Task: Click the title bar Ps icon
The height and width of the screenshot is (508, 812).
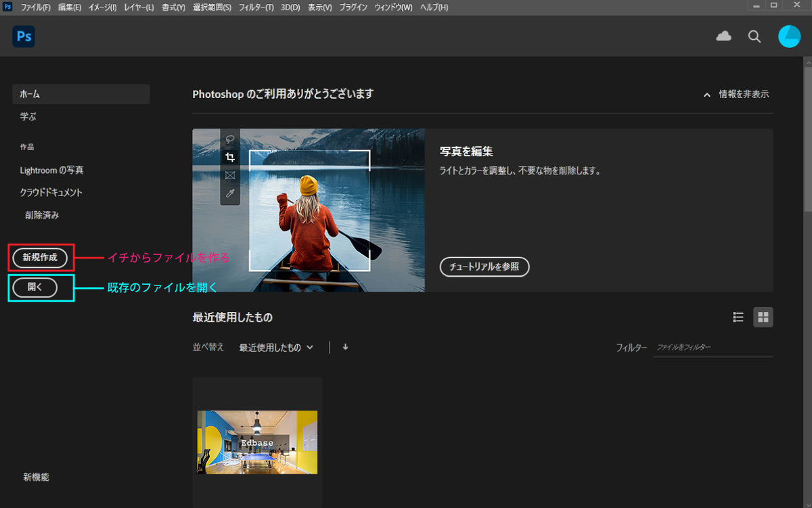Action: [8, 7]
